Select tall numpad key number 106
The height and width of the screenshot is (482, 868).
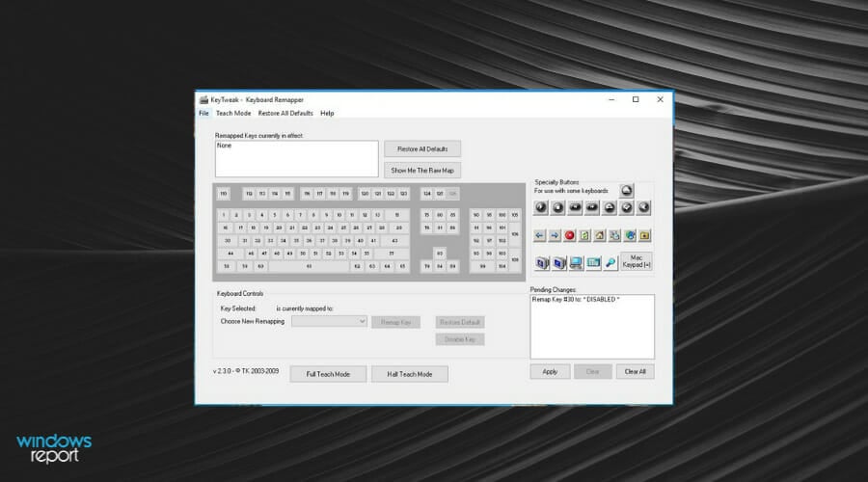pos(515,234)
